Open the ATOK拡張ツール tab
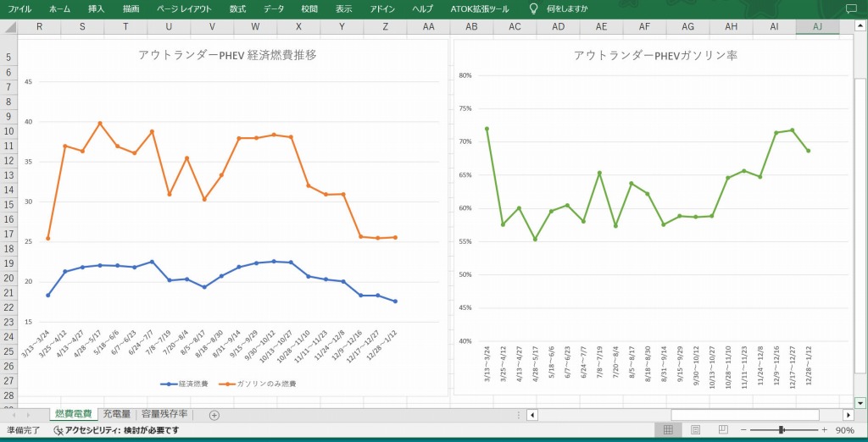This screenshot has width=868, height=442. tap(479, 8)
